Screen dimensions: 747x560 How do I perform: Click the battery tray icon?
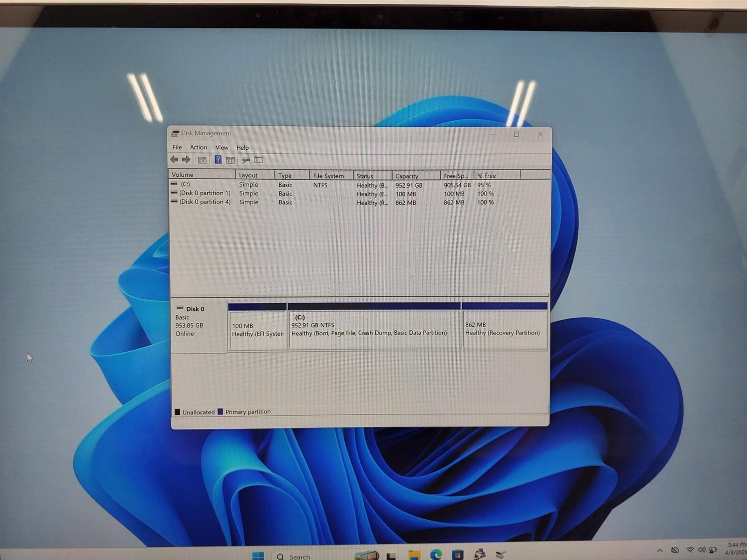point(713,550)
